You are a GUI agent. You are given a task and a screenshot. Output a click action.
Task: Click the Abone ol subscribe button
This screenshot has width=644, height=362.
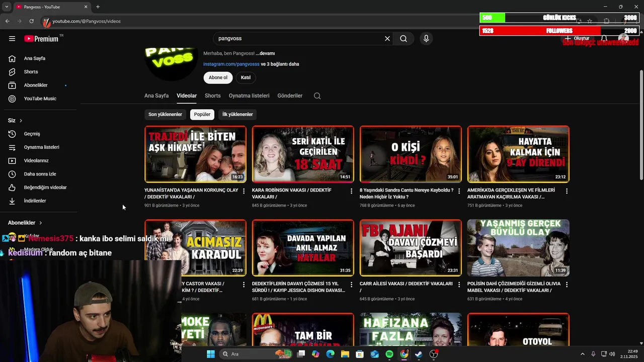pyautogui.click(x=218, y=77)
